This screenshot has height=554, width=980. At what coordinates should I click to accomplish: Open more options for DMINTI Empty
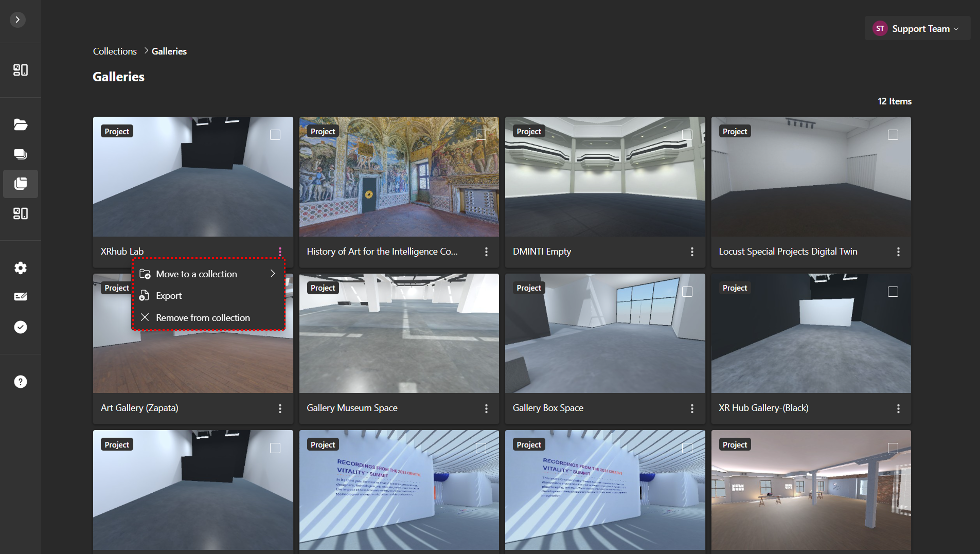pyautogui.click(x=692, y=252)
